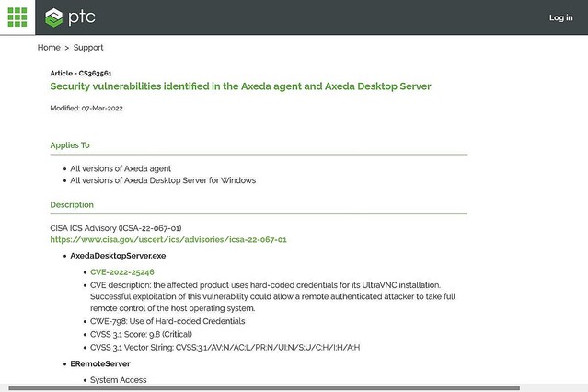Click the Log in button
Viewport: 588px width, 392px height.
[x=560, y=17]
